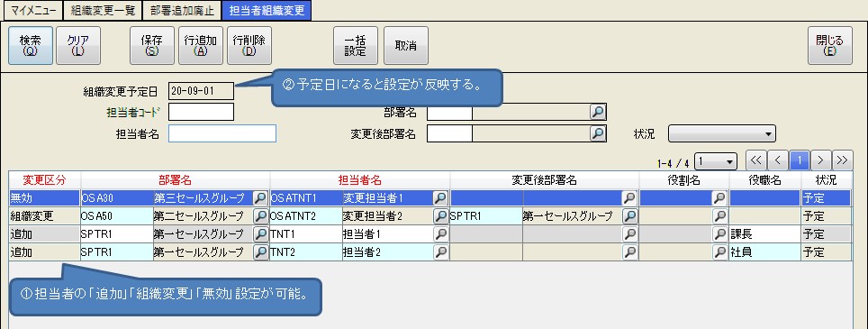Open department lookup in the 担当者1 row
Viewport: 868px width, 329px height.
[261, 234]
